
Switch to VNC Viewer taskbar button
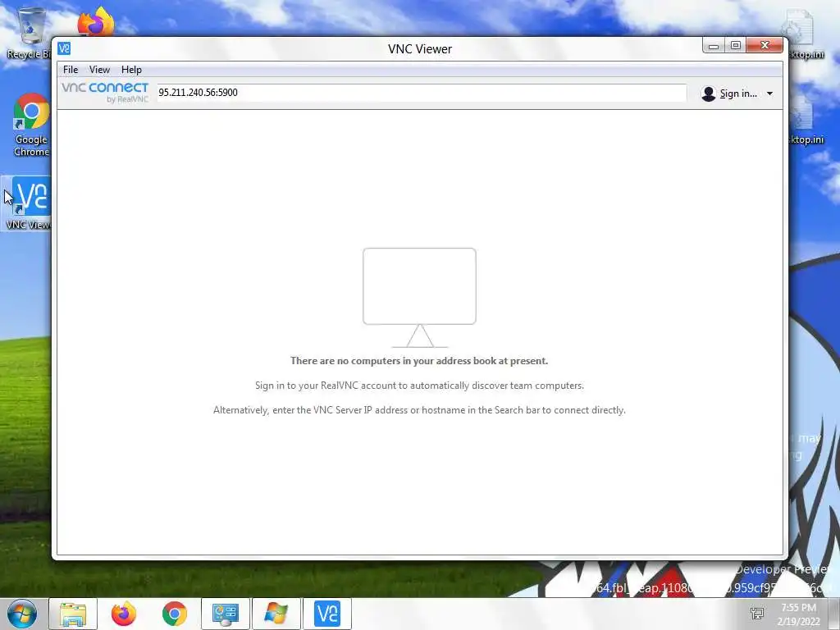[326, 614]
